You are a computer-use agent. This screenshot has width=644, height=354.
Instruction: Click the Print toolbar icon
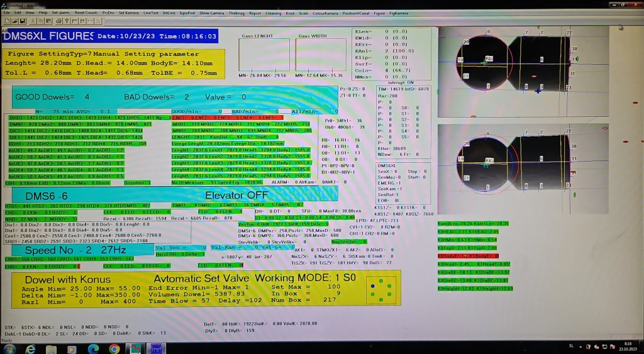tap(57, 21)
